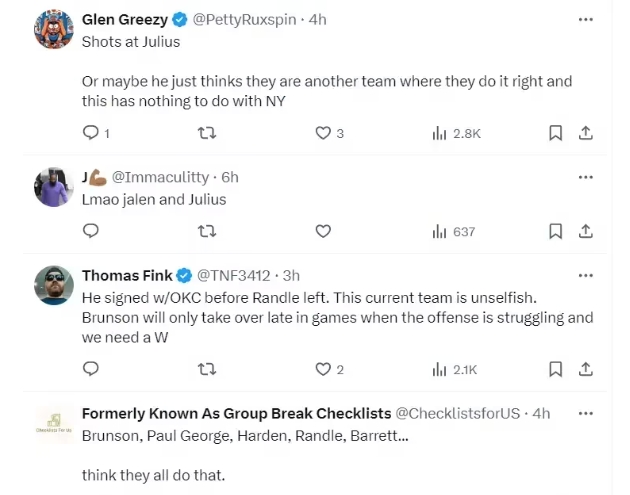The image size is (630, 495).
Task: Open Group Break Checklists profile avatar
Action: click(x=52, y=424)
